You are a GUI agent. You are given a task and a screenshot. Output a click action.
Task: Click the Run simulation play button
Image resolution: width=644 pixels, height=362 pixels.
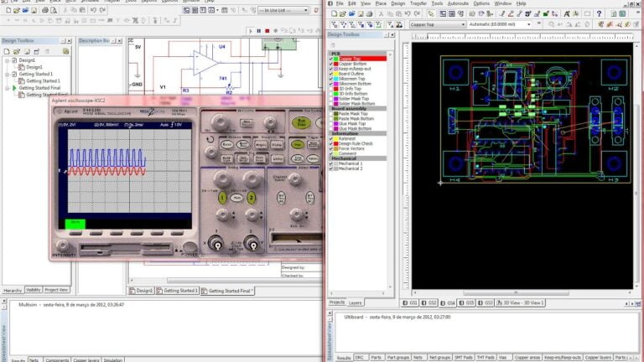click(249, 31)
